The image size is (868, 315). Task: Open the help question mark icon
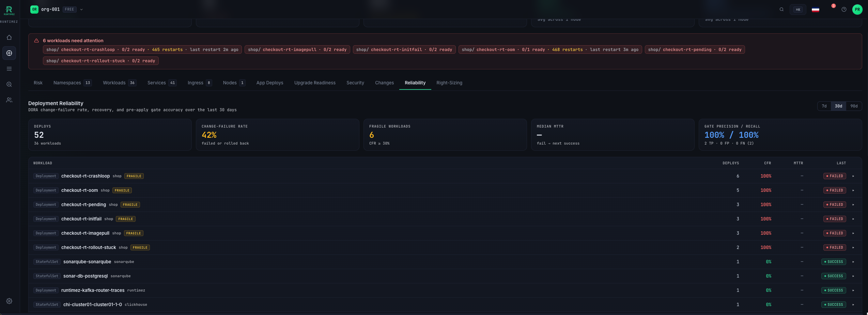[x=844, y=10]
